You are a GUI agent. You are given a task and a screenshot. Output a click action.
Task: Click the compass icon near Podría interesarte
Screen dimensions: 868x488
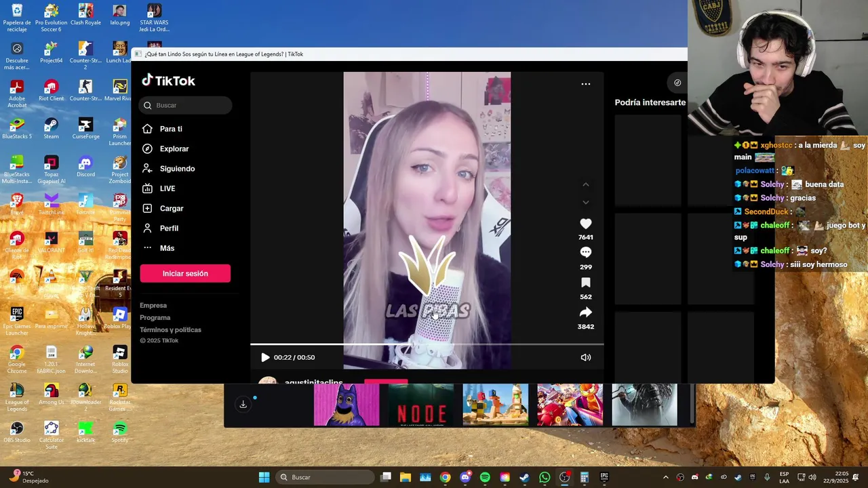click(x=677, y=83)
